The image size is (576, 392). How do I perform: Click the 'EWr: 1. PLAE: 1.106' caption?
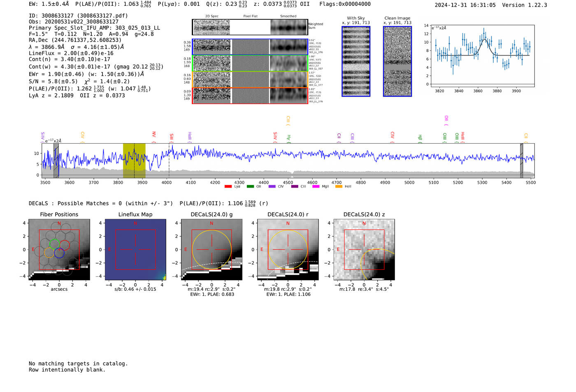pos(288,295)
